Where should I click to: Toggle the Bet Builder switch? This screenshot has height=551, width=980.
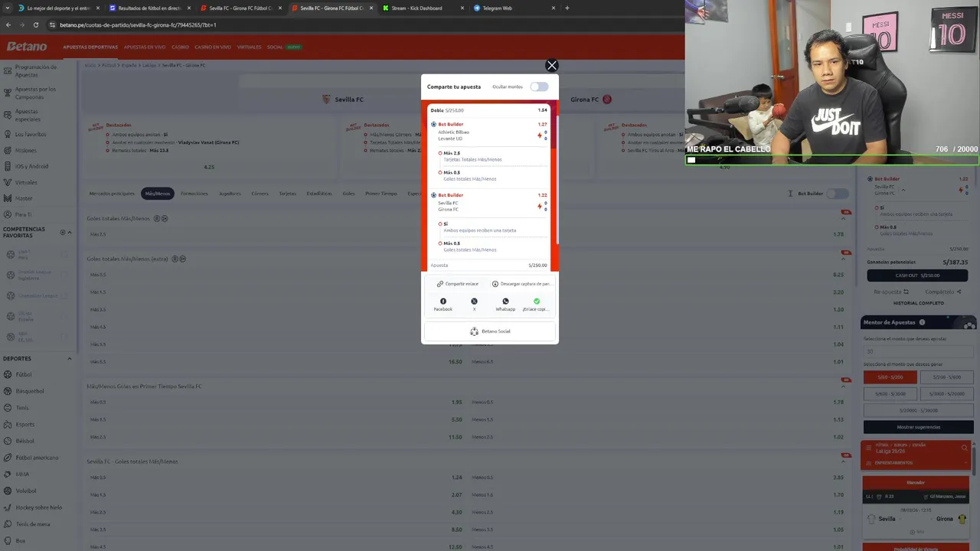point(838,194)
